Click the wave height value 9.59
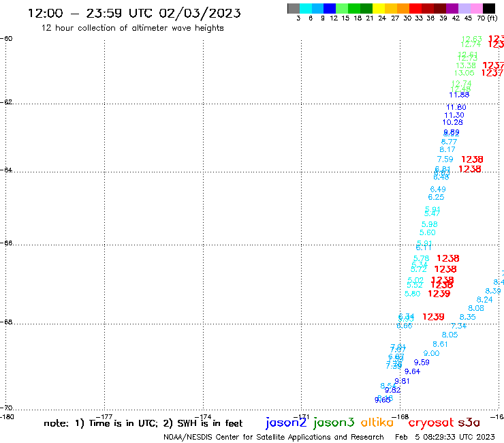 click(422, 363)
